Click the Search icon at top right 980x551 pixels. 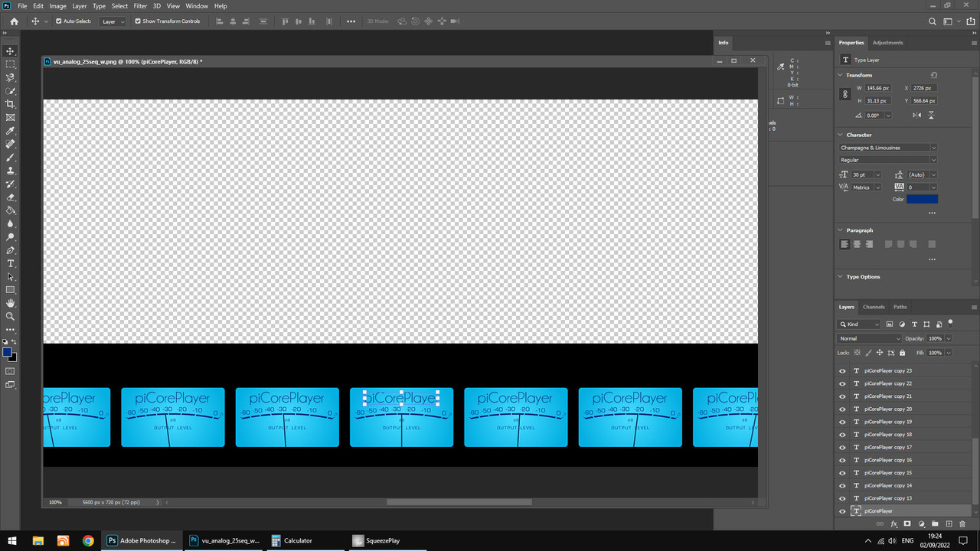pyautogui.click(x=933, y=21)
